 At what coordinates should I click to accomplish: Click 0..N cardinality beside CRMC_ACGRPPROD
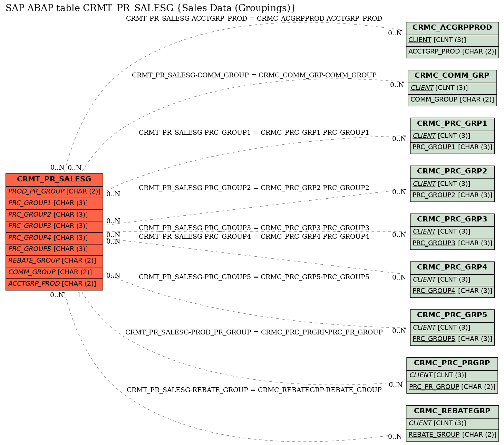tap(395, 33)
